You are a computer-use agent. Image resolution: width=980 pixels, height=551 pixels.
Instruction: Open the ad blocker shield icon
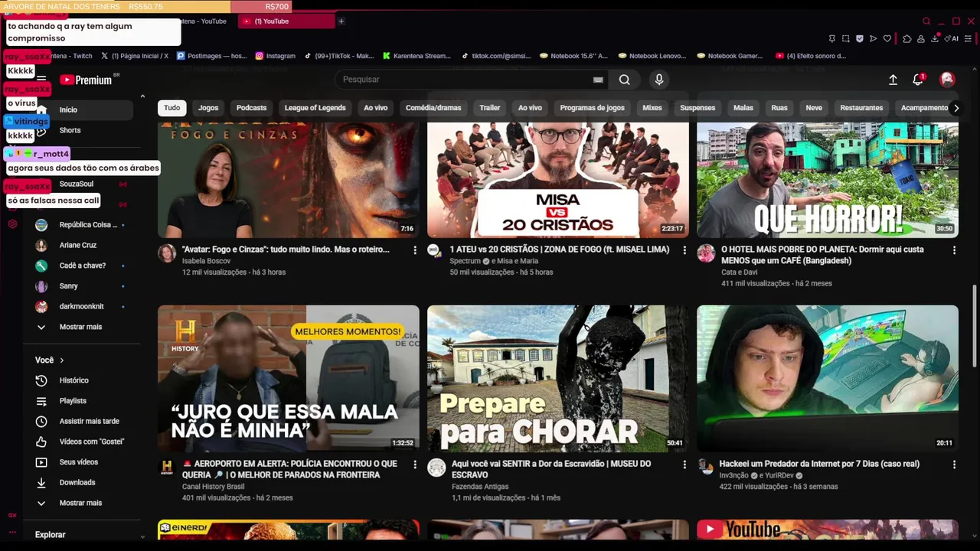pos(860,39)
